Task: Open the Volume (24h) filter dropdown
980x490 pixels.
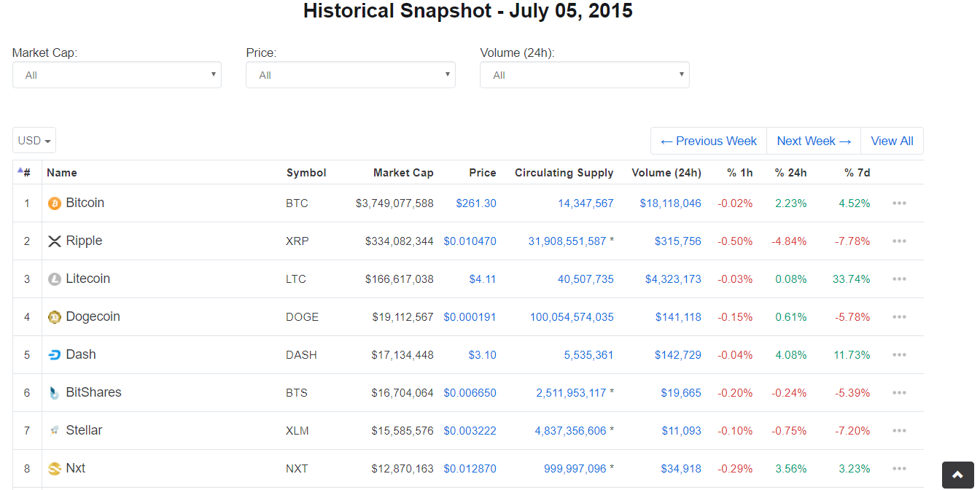Action: [585, 75]
